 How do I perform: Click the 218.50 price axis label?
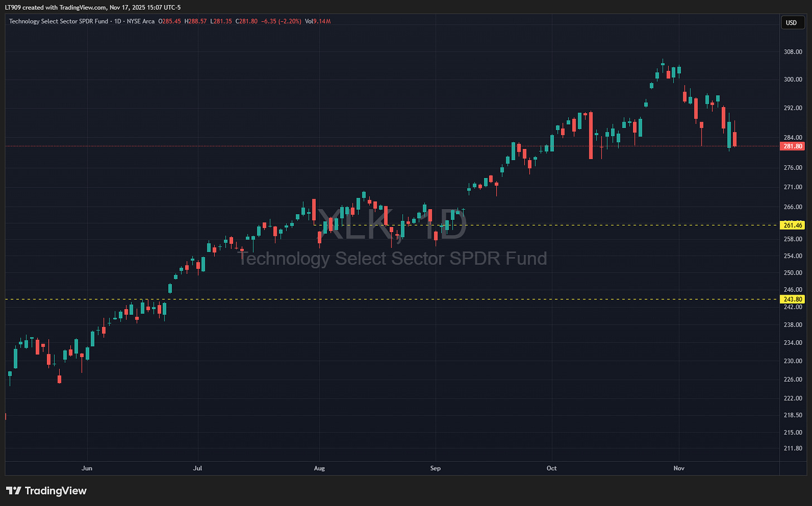793,415
